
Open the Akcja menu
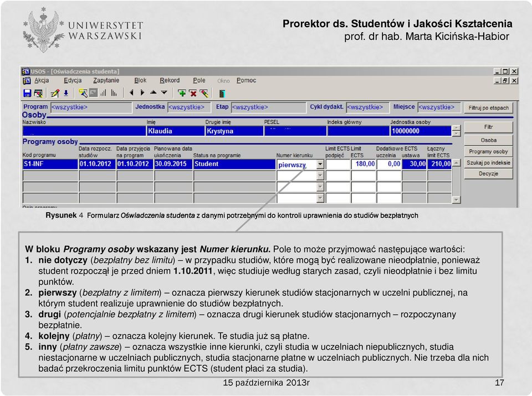42,80
